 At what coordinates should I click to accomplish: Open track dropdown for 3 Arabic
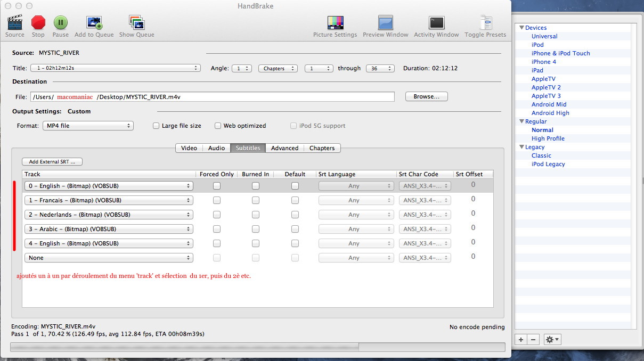click(x=109, y=229)
